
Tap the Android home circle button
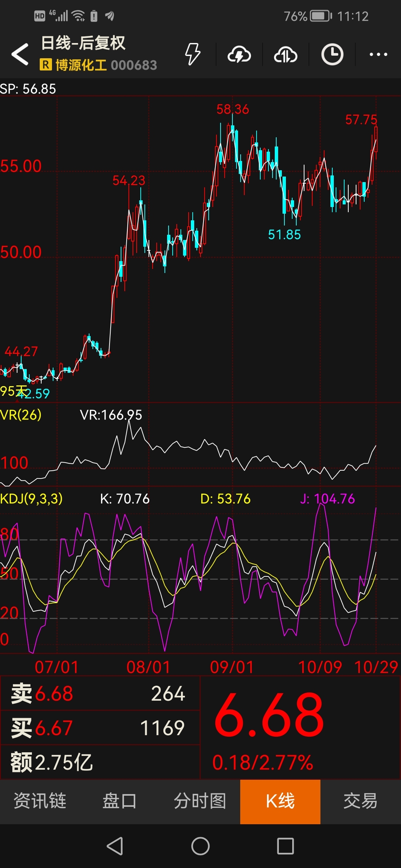pyautogui.click(x=200, y=846)
